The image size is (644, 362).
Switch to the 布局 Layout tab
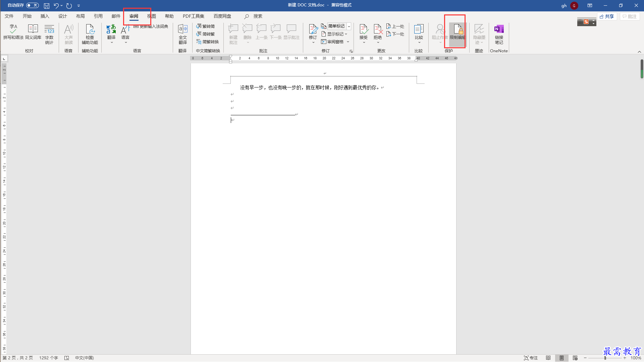(x=80, y=16)
